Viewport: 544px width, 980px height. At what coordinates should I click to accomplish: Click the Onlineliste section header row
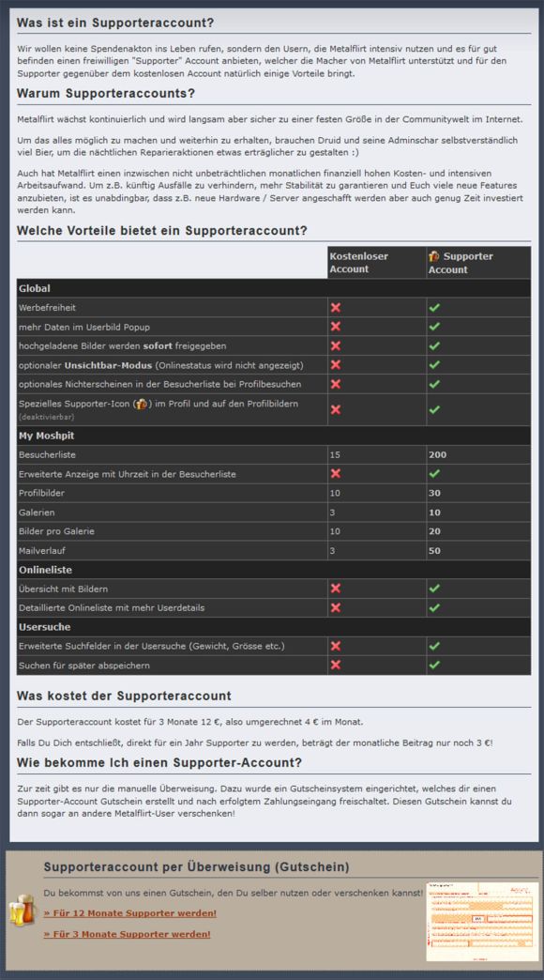coord(274,570)
